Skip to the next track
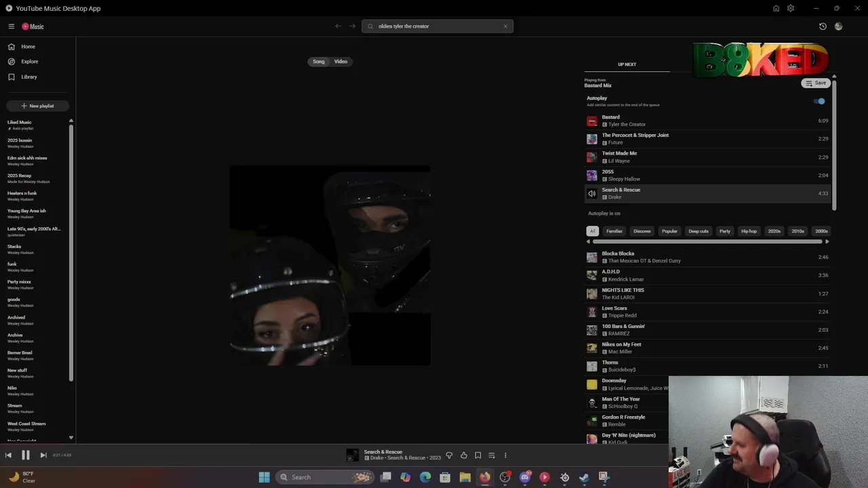The width and height of the screenshot is (868, 488). coord(43,455)
